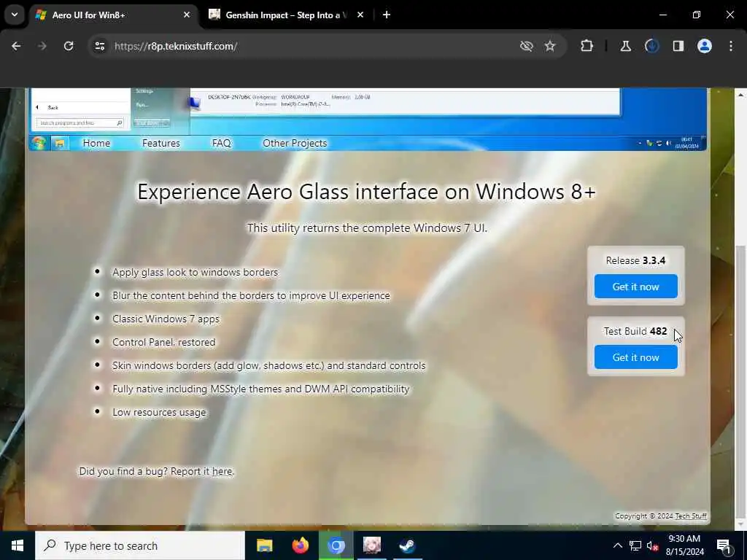747x560 pixels.
Task: Open a new browser tab
Action: tap(387, 15)
